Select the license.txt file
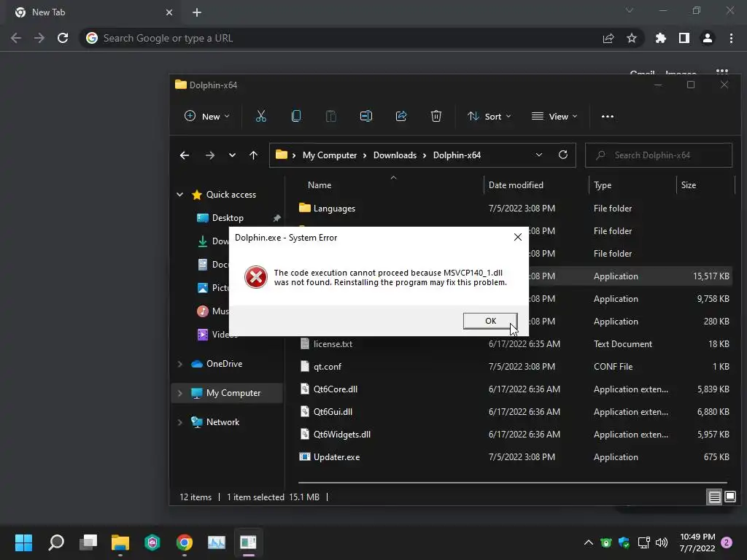This screenshot has height=560, width=747. coord(333,344)
